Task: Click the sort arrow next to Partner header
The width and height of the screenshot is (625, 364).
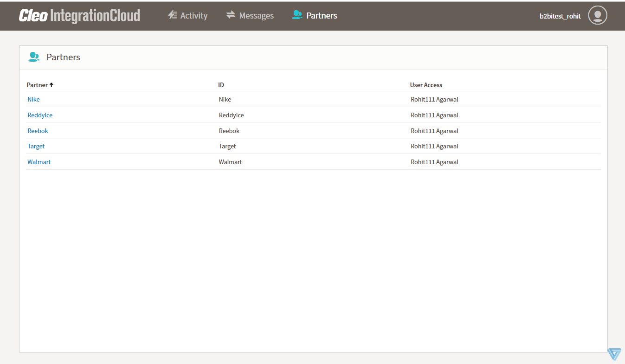Action: click(x=51, y=85)
